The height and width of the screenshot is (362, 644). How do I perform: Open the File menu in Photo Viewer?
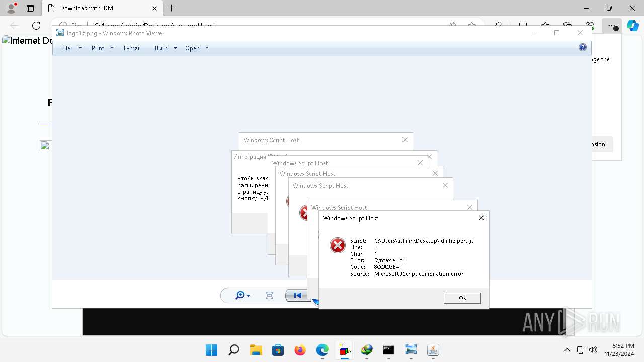coord(66,48)
